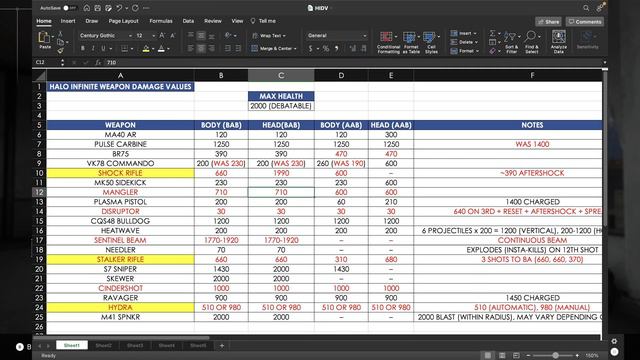Click the formula bar showing 710

coord(353,62)
